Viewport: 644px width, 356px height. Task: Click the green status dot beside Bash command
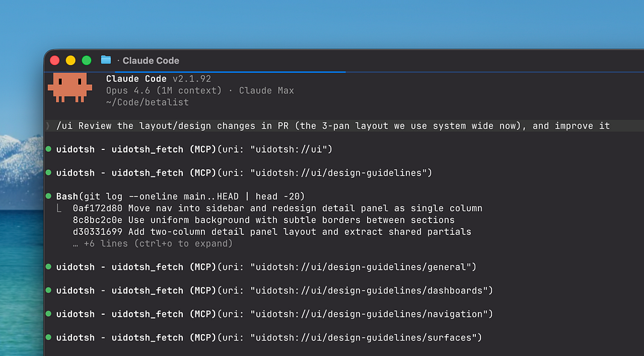tap(49, 196)
